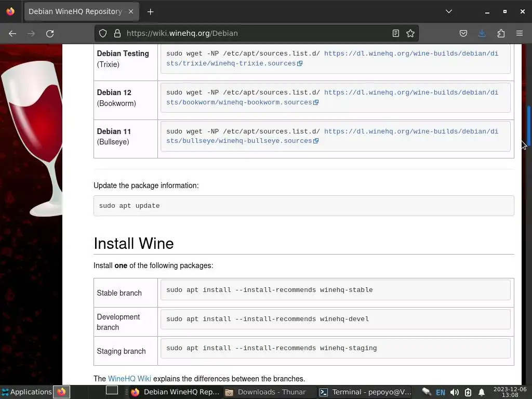Open the Applications menu in the panel

tap(26, 392)
